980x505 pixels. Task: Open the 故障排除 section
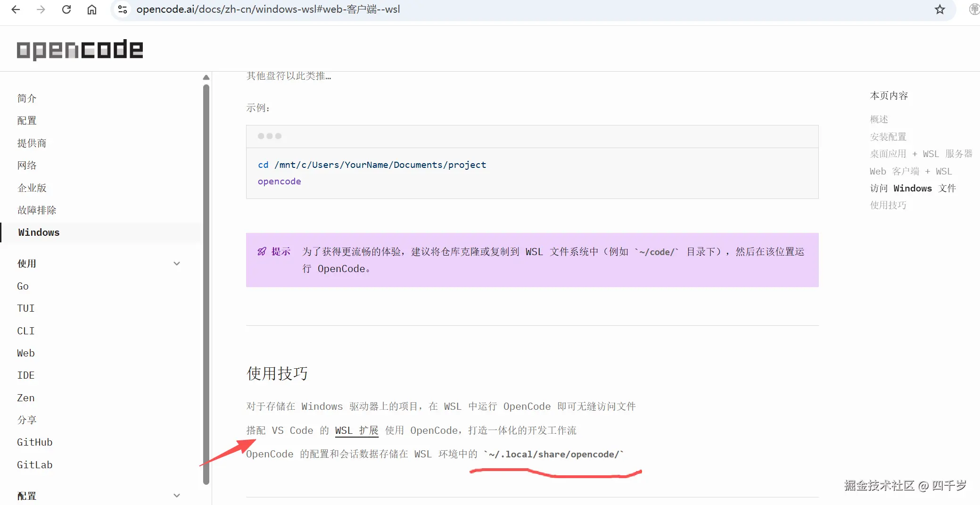coord(36,210)
